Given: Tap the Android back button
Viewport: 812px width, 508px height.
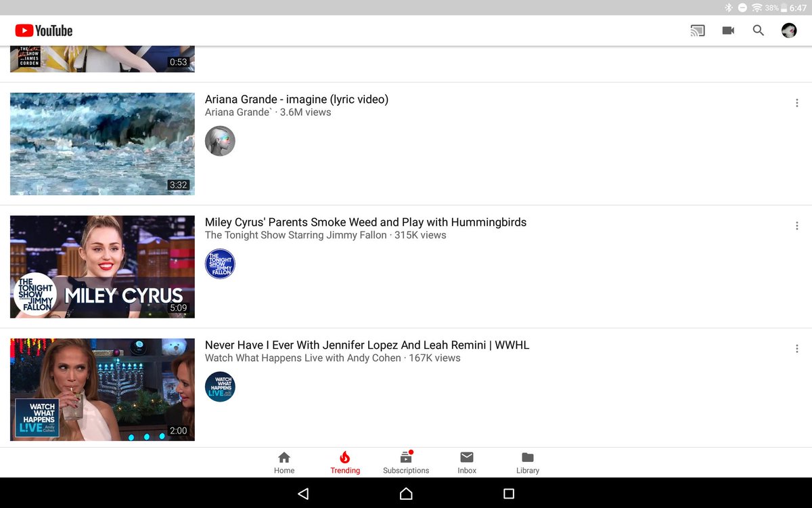Looking at the screenshot, I should [x=303, y=494].
